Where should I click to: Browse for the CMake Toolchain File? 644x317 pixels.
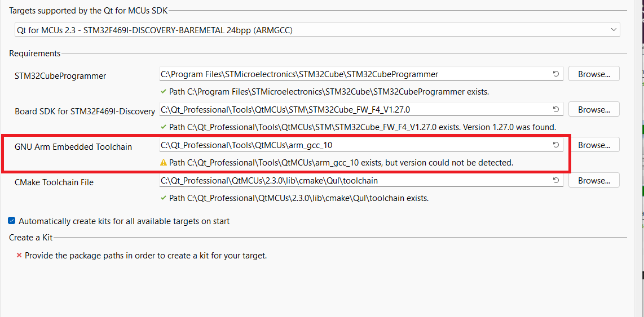click(594, 180)
